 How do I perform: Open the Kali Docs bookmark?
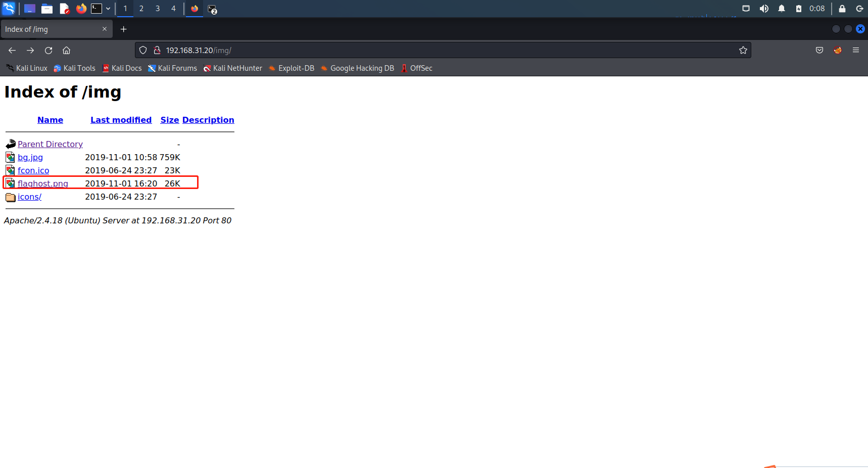(122, 68)
